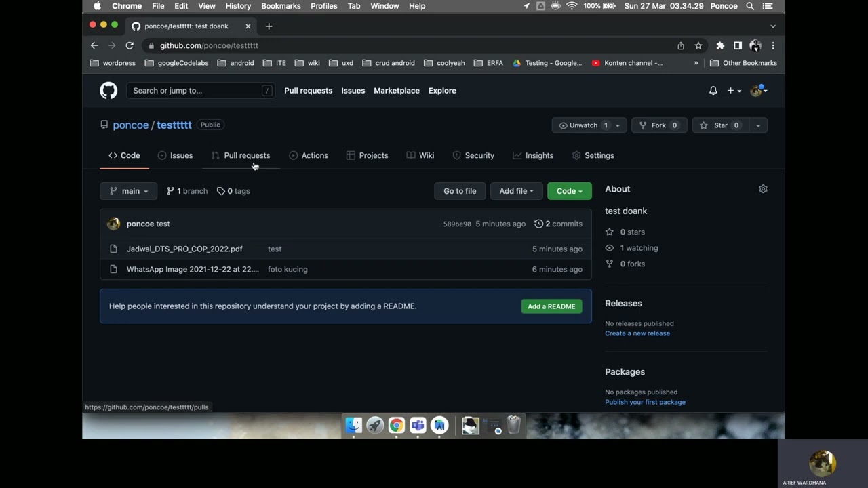
Task: Switch to the Pull requests repo tab
Action: pos(240,155)
